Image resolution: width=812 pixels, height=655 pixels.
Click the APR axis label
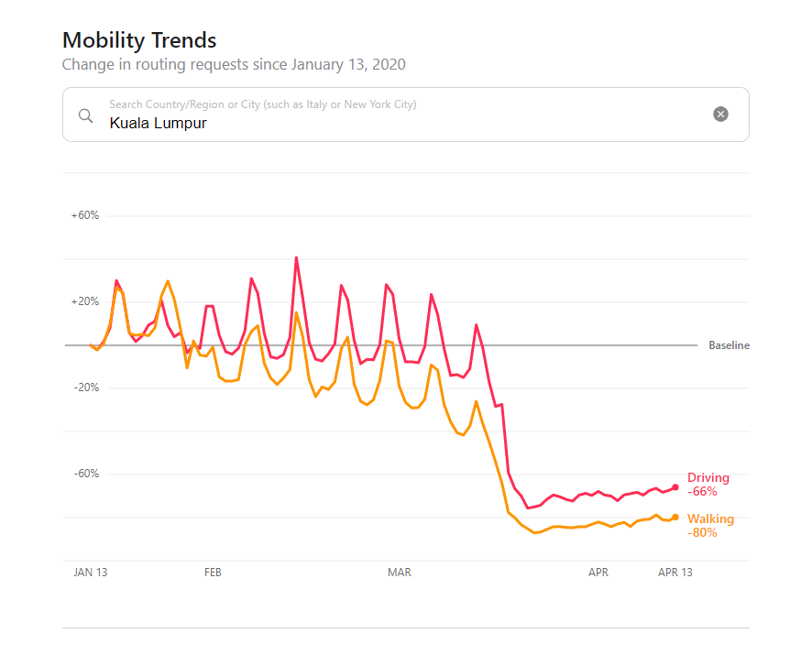point(598,573)
